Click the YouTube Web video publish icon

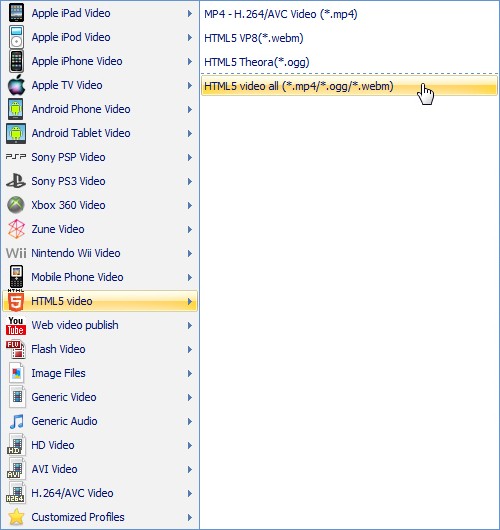pos(16,325)
